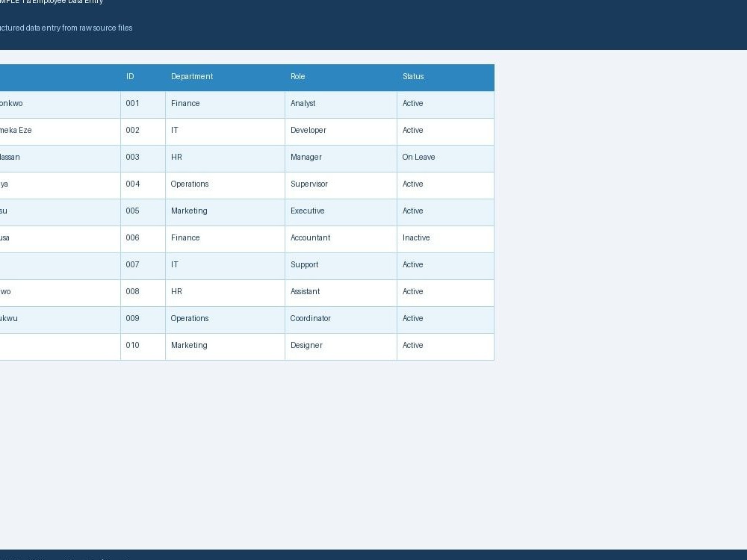Click name cell ending in 'onkwo'
The image size is (747, 560).
pos(60,105)
